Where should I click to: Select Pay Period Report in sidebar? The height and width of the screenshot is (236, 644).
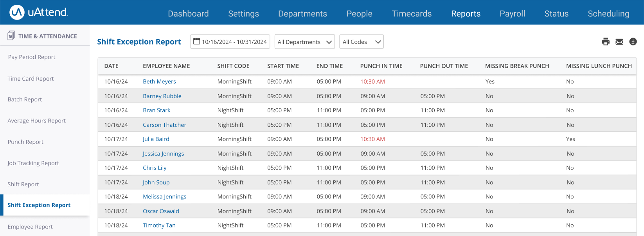click(32, 57)
